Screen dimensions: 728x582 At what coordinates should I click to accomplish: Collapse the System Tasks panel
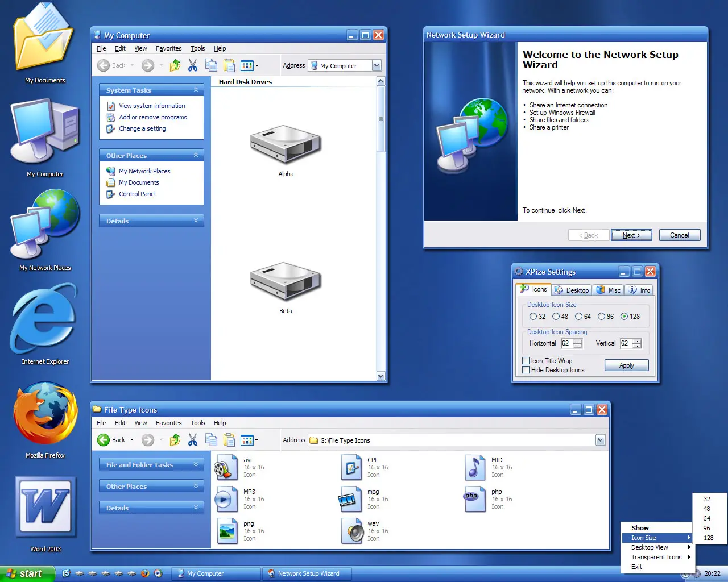click(196, 90)
